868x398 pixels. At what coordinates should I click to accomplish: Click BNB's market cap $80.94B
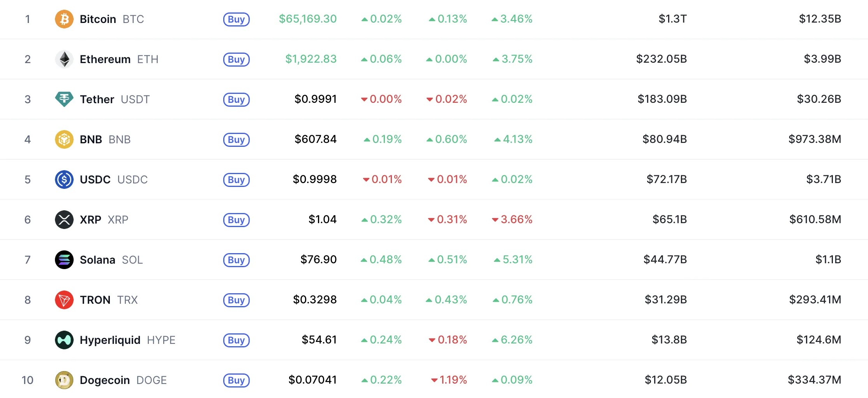[x=665, y=139]
